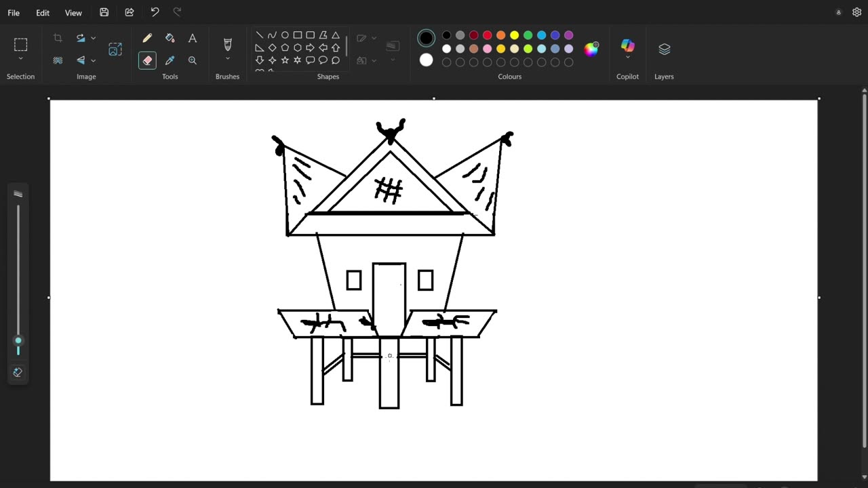
Task: Open the Image Creator/resize icon
Action: coord(115,49)
